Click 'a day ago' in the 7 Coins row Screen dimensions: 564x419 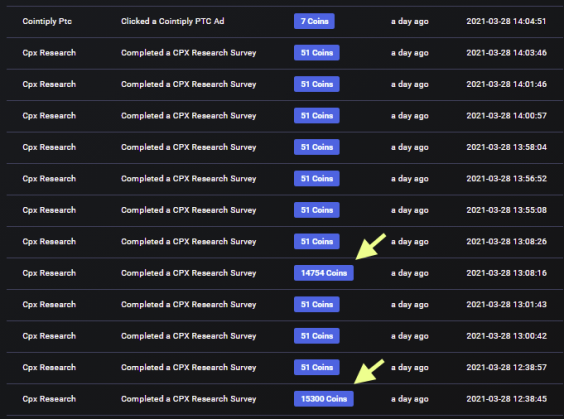pyautogui.click(x=410, y=22)
